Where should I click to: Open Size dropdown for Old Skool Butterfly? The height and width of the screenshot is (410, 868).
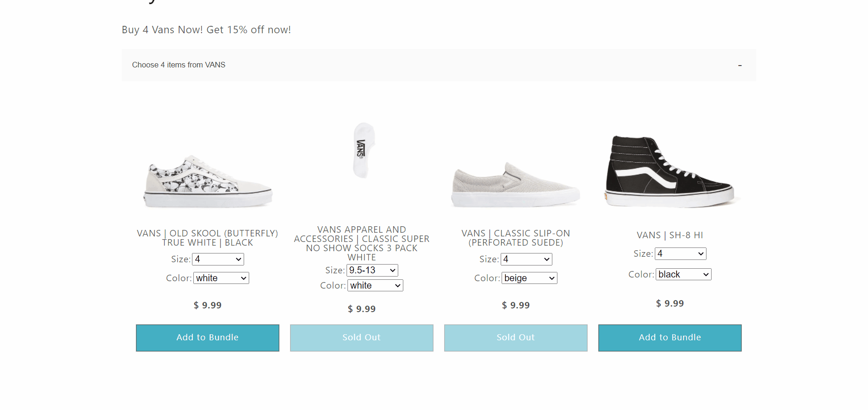tap(218, 259)
